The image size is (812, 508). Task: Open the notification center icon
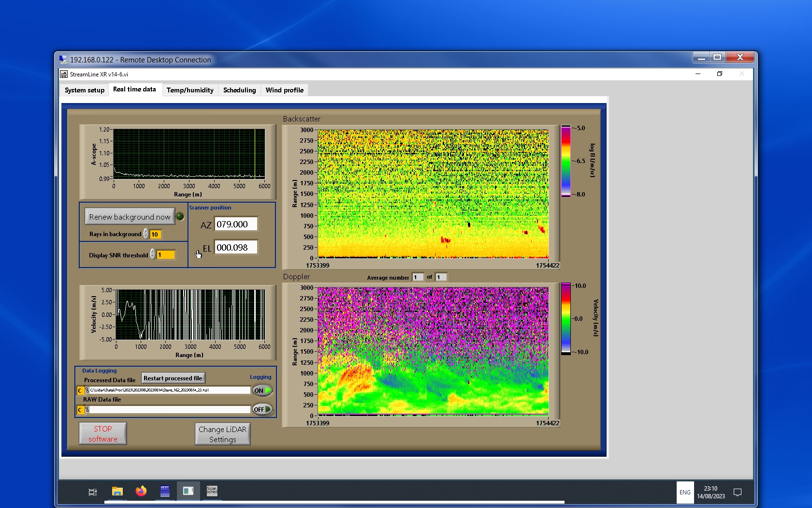click(738, 493)
